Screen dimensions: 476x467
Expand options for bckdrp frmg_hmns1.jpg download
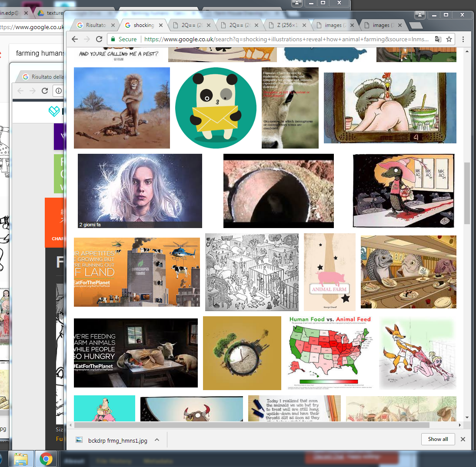click(157, 440)
